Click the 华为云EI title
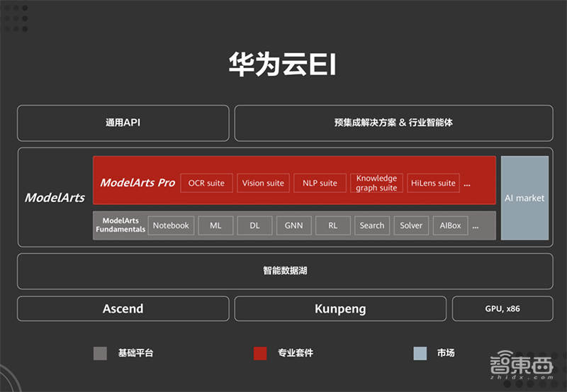Screen dimensions: 567x392 coord(283,65)
